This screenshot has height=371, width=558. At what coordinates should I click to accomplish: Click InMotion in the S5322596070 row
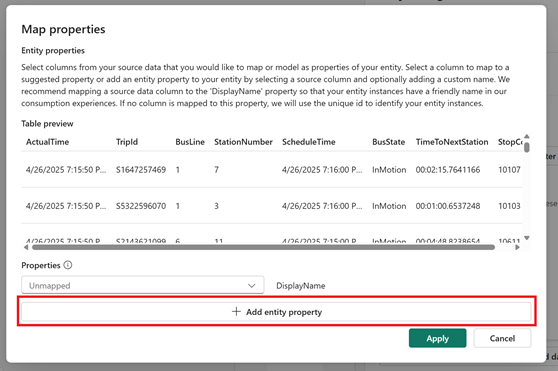[389, 206]
